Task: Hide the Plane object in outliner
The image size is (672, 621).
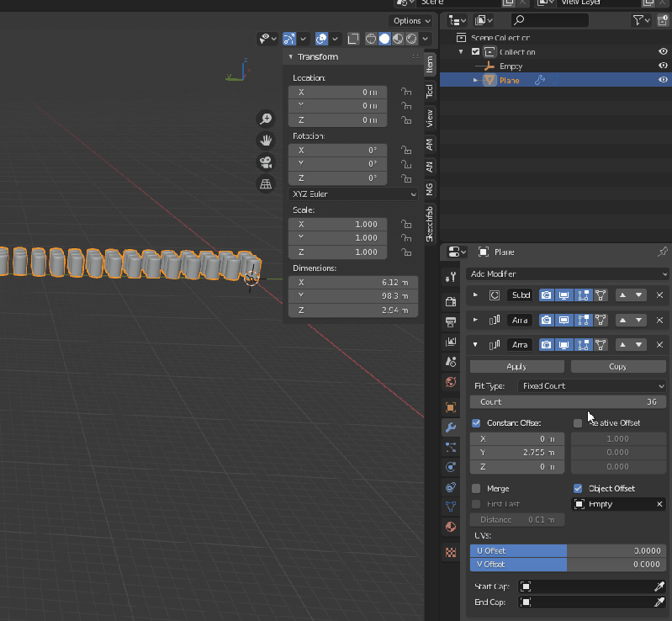Action: 663,80
